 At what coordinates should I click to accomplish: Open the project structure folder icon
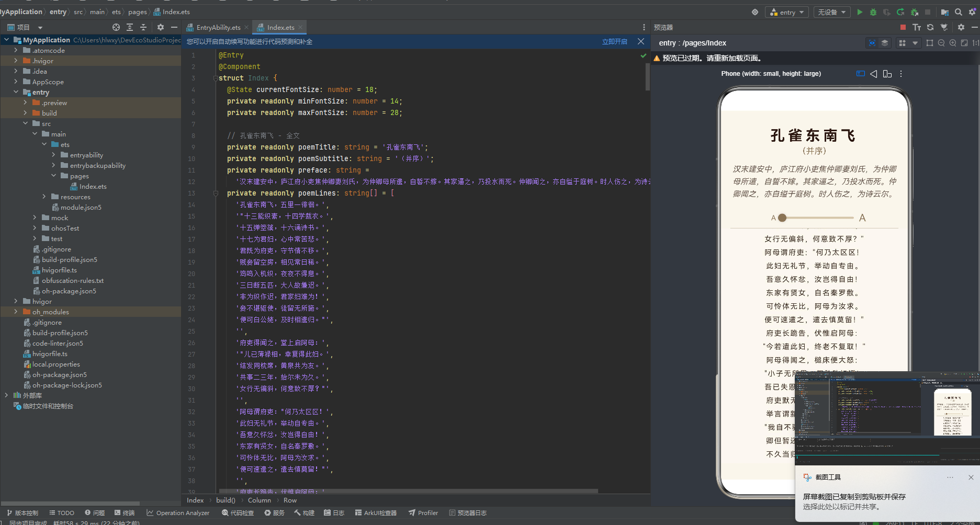[x=945, y=12]
